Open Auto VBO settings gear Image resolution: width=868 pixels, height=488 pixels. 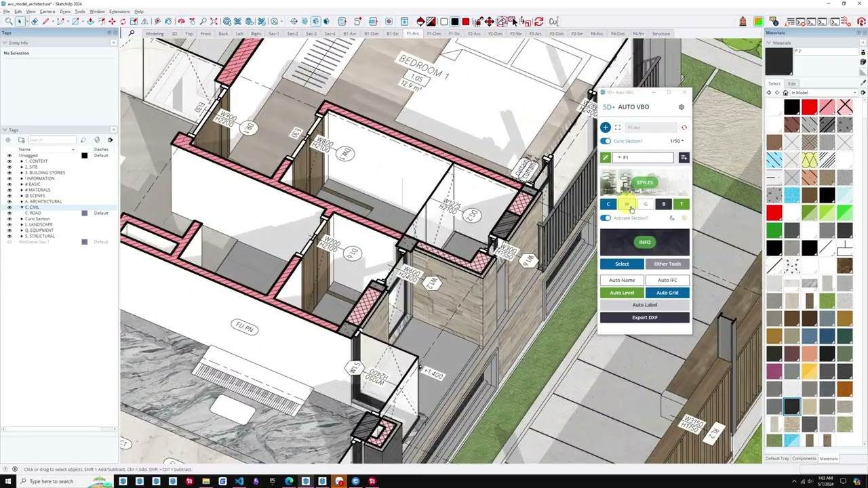click(682, 107)
